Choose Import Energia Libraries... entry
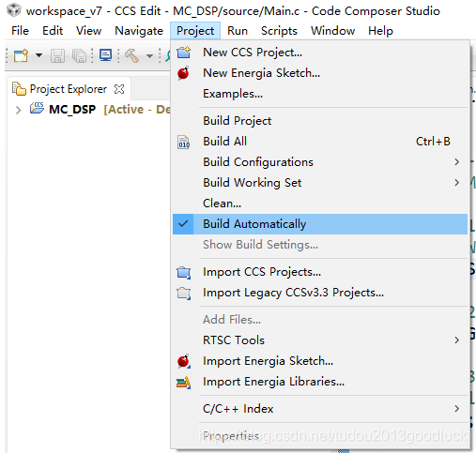476x453 pixels. tap(273, 382)
